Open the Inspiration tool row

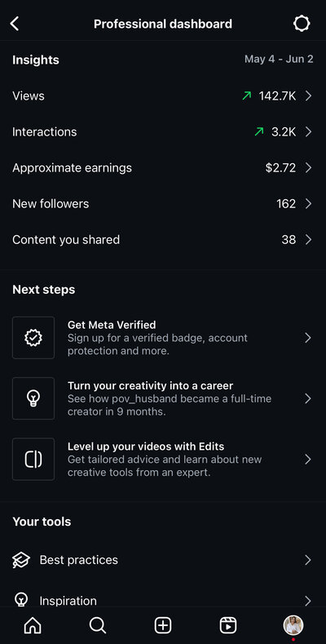163,601
